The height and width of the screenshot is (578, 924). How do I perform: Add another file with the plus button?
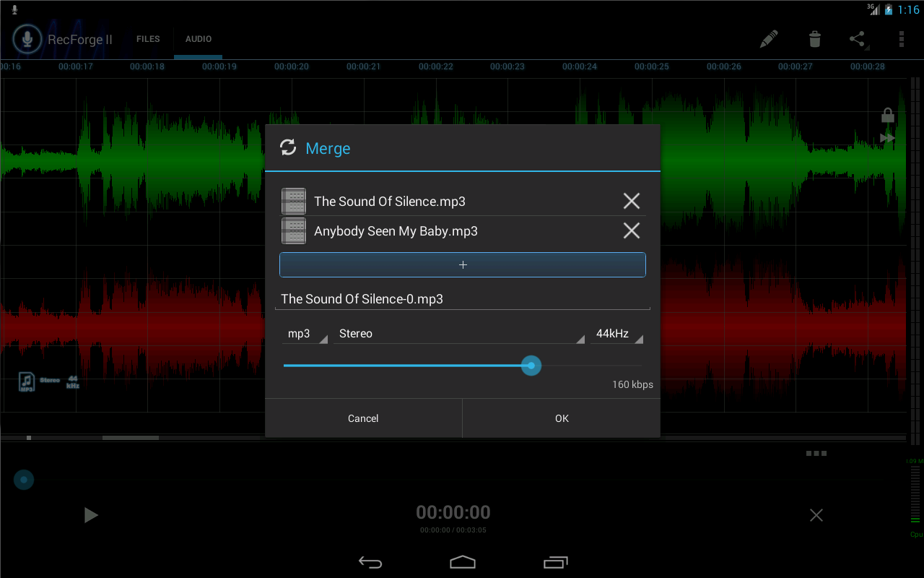tap(462, 264)
